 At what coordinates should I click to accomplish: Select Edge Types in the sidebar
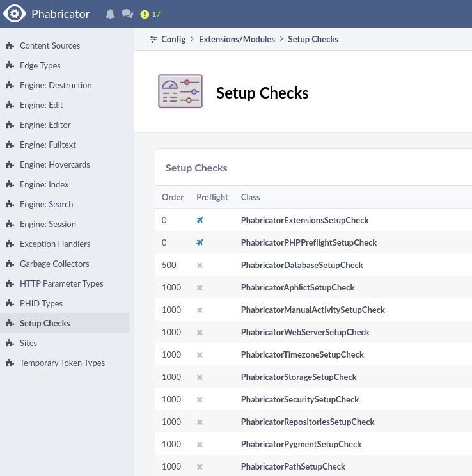40,66
